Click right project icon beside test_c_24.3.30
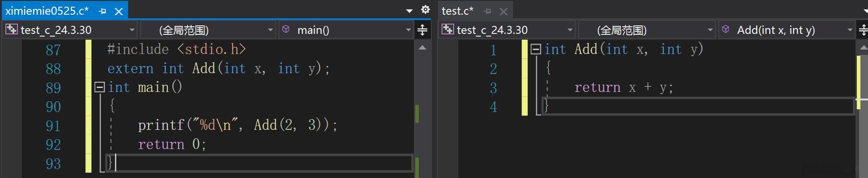Screen dimensions: 868x178 point(447,29)
